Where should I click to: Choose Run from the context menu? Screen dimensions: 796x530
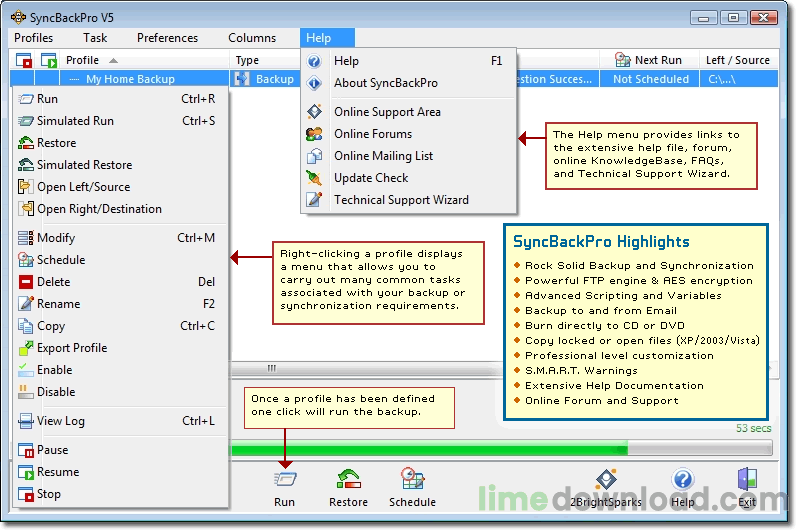(121, 99)
